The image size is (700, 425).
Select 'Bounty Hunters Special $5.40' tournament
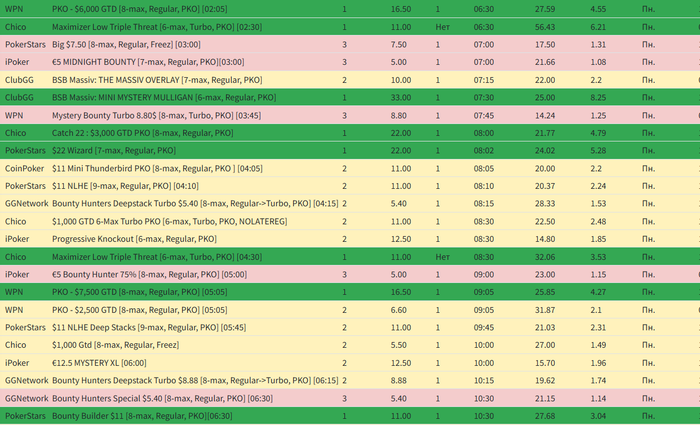(162, 398)
